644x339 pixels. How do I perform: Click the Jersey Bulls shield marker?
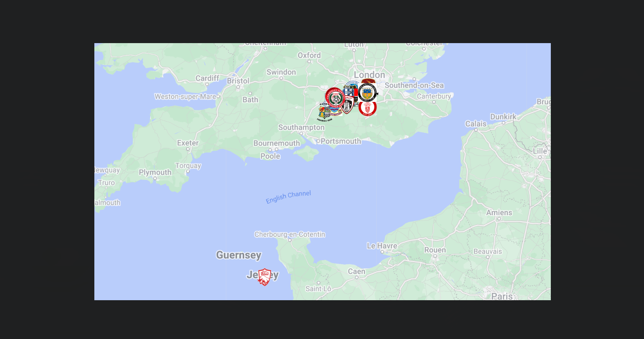click(265, 277)
